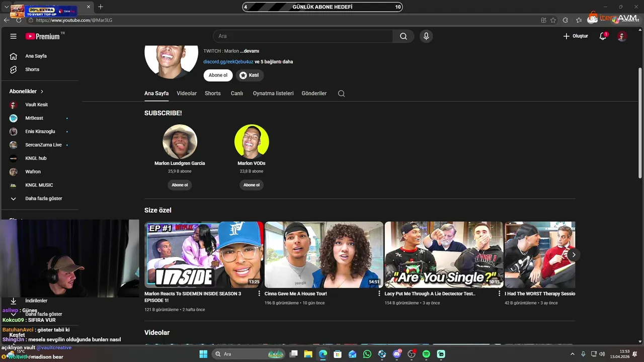644x362 pixels.
Task: Open account avatar menu
Action: (622, 36)
